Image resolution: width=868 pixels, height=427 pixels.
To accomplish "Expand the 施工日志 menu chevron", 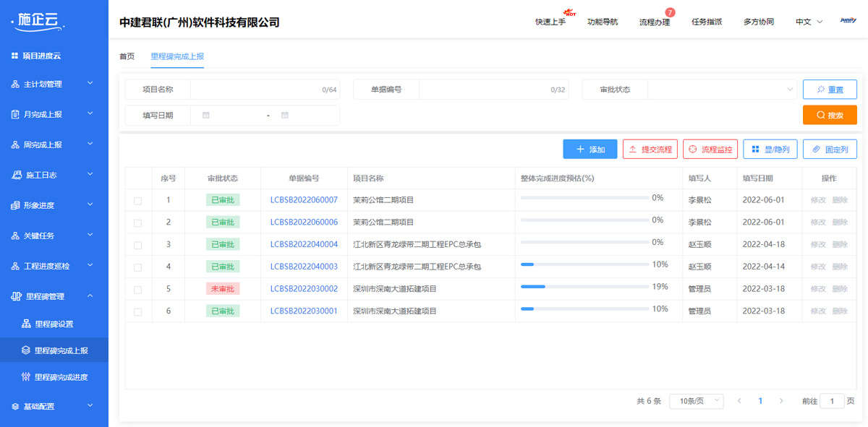I will click(x=90, y=174).
